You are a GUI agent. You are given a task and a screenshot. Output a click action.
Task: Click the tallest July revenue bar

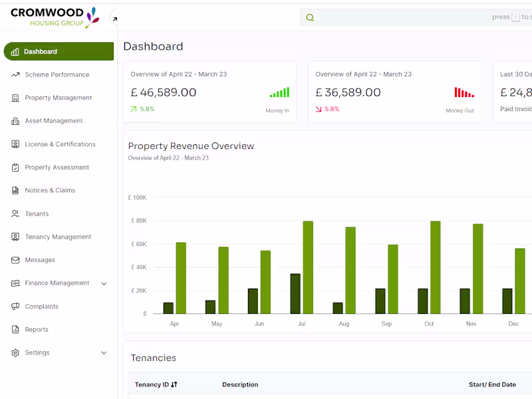coord(308,267)
